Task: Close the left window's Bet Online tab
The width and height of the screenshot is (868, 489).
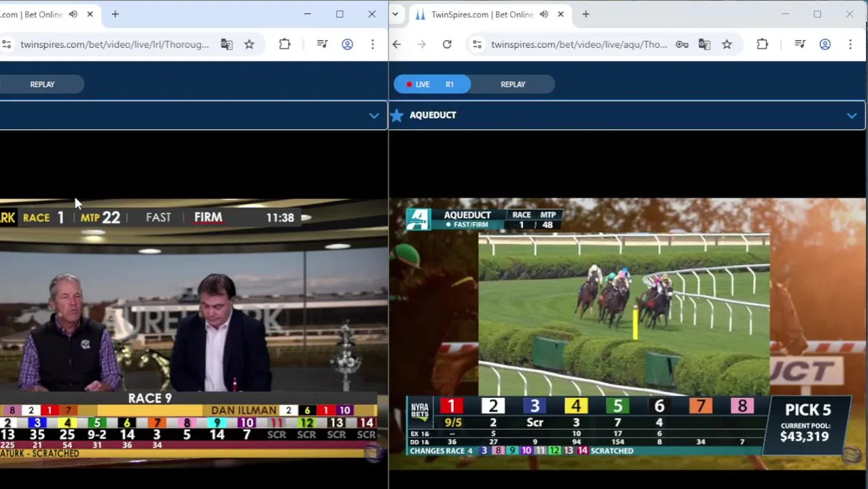Action: click(90, 14)
